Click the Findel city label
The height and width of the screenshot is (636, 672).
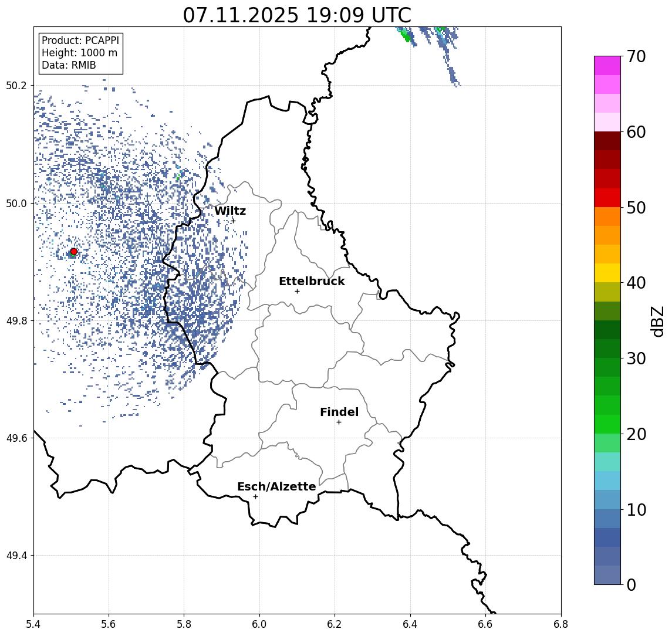tap(339, 412)
